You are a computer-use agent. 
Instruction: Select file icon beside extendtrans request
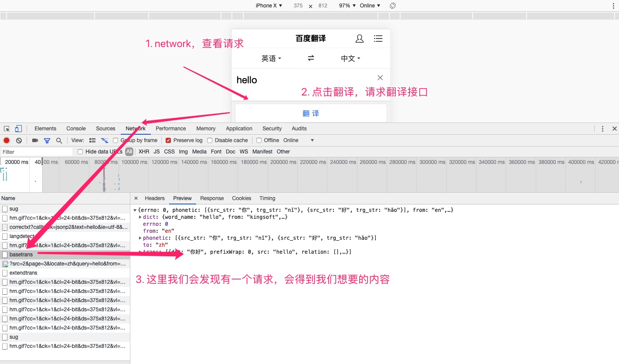click(5, 273)
